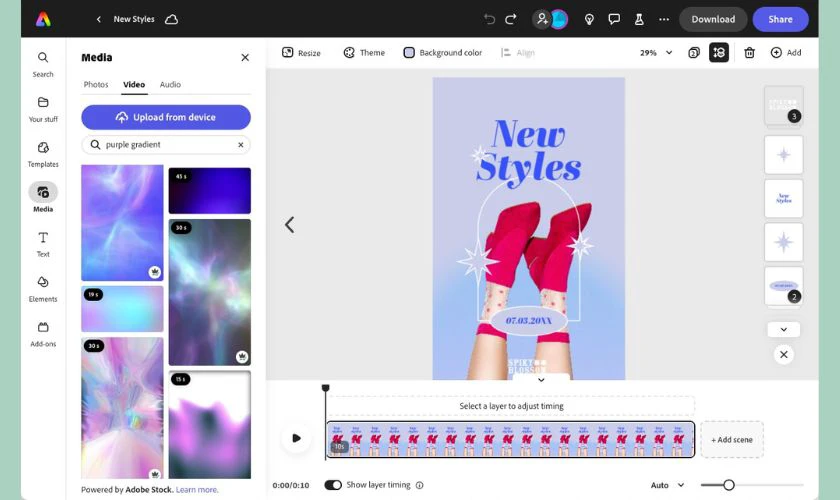The height and width of the screenshot is (500, 840).
Task: Click the 07.03.20XX date badge on canvas
Action: pyautogui.click(x=528, y=320)
